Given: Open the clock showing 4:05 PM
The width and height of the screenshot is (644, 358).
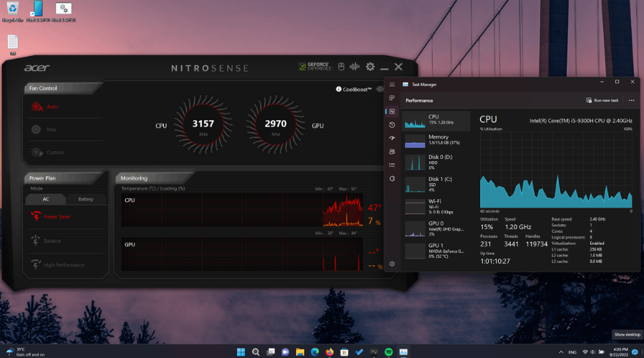Looking at the screenshot, I should 620,352.
